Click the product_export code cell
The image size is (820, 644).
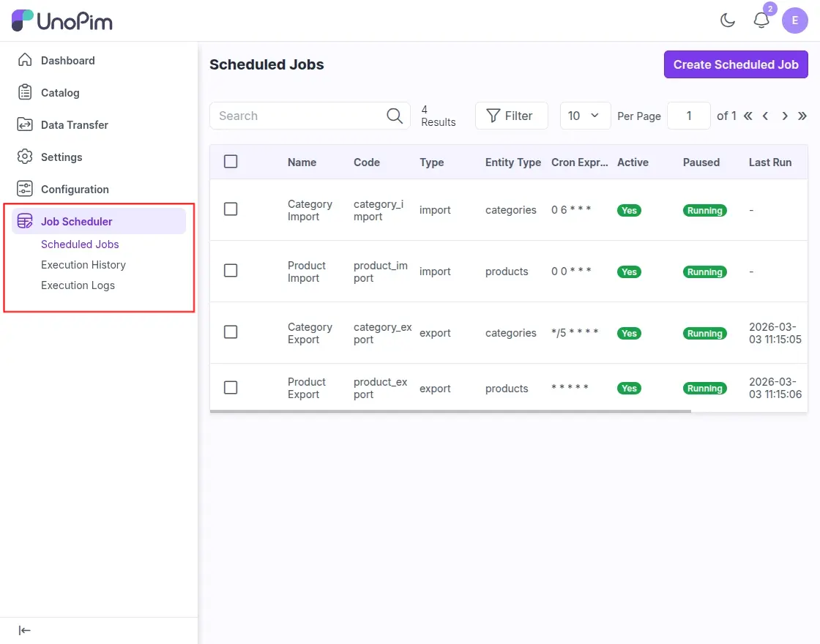click(x=380, y=389)
